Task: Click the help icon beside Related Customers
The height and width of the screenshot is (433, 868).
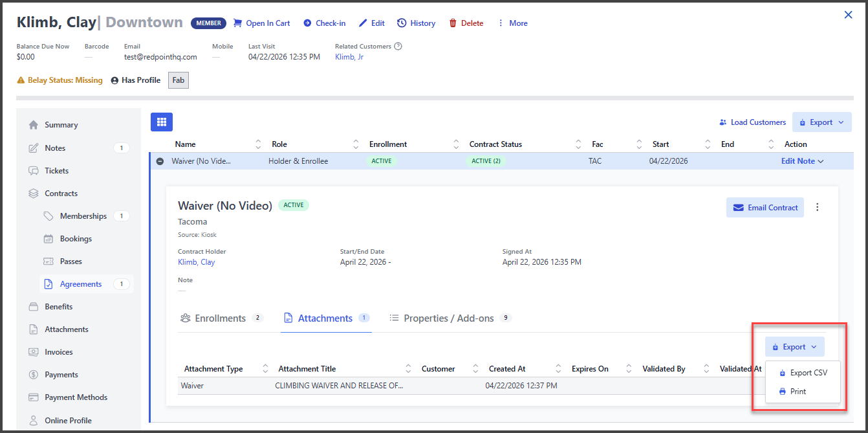Action: tap(398, 47)
